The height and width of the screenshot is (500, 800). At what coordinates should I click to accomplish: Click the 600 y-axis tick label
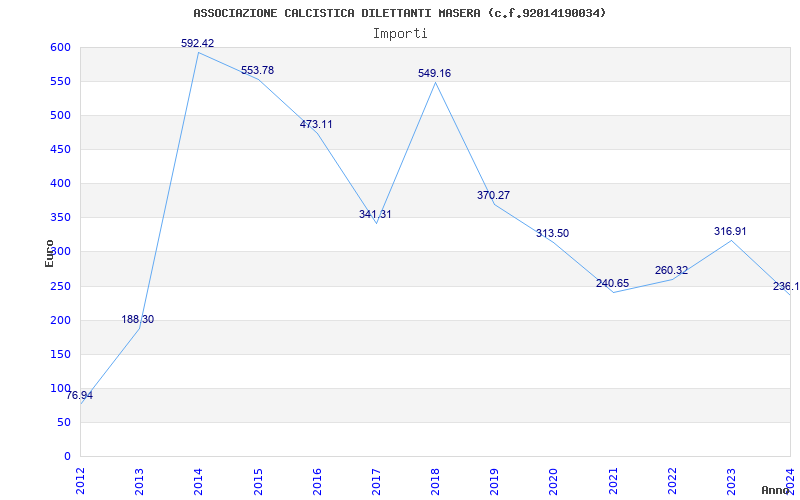tap(61, 47)
